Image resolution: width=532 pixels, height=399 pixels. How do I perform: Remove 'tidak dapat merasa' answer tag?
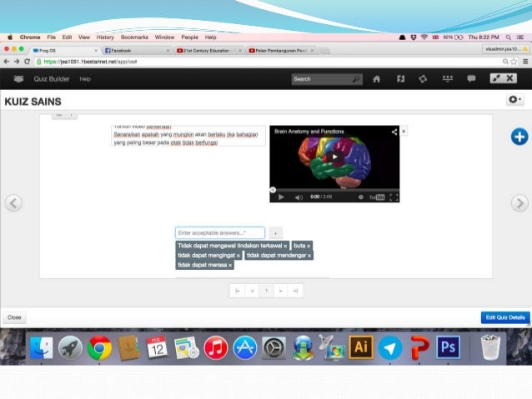coord(230,265)
